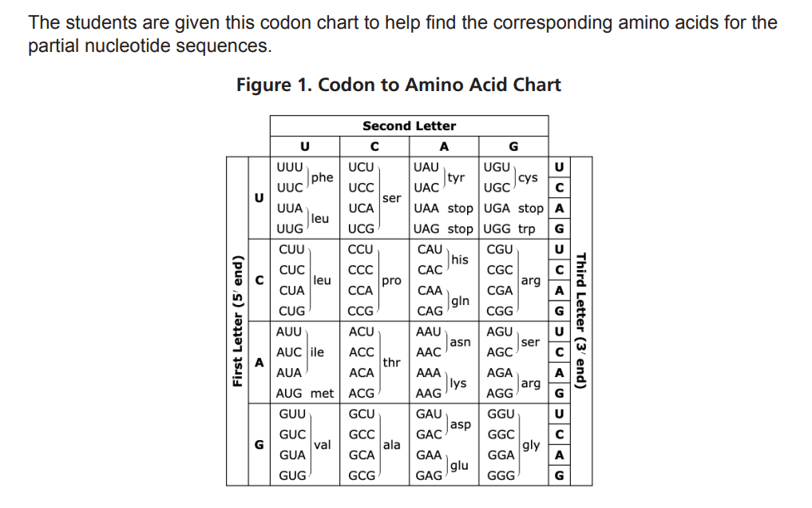812x508 pixels.
Task: Select the second-letter column header G
Action: tap(513, 147)
